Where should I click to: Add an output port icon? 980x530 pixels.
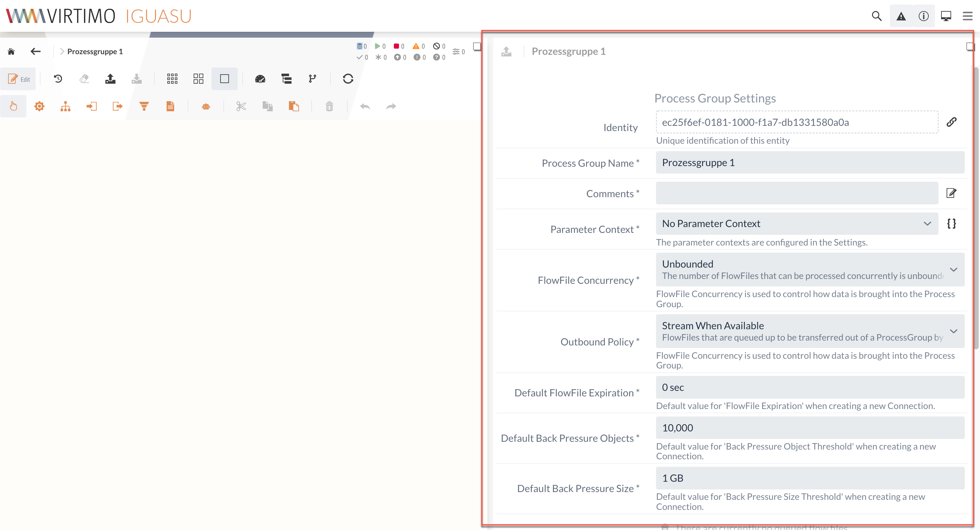(117, 106)
